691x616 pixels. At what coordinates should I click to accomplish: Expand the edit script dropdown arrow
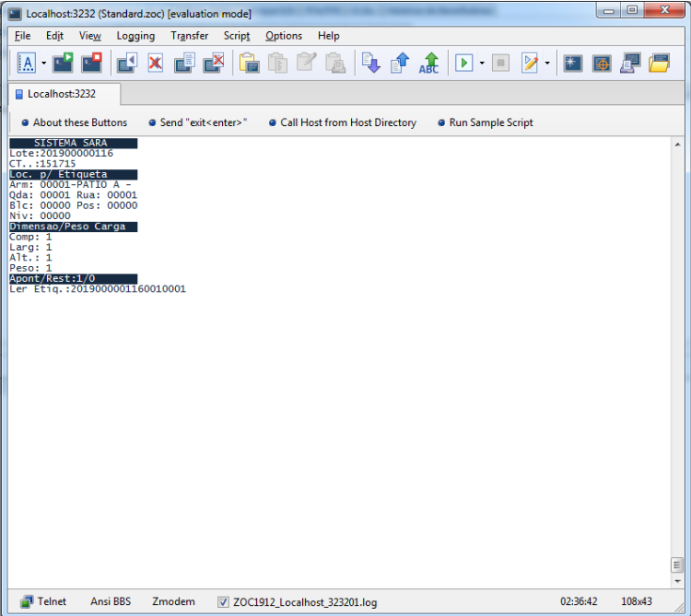tap(547, 63)
